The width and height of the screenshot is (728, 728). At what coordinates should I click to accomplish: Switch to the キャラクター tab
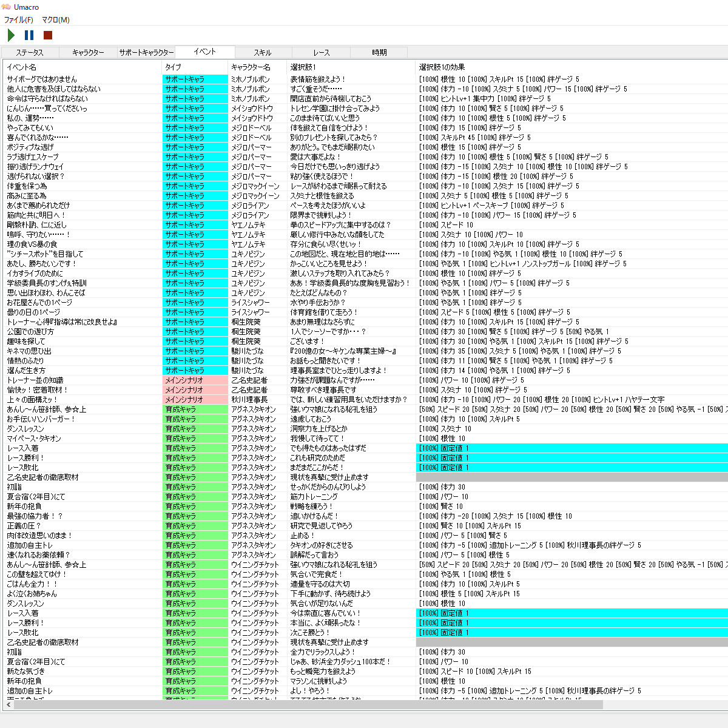coord(88,53)
